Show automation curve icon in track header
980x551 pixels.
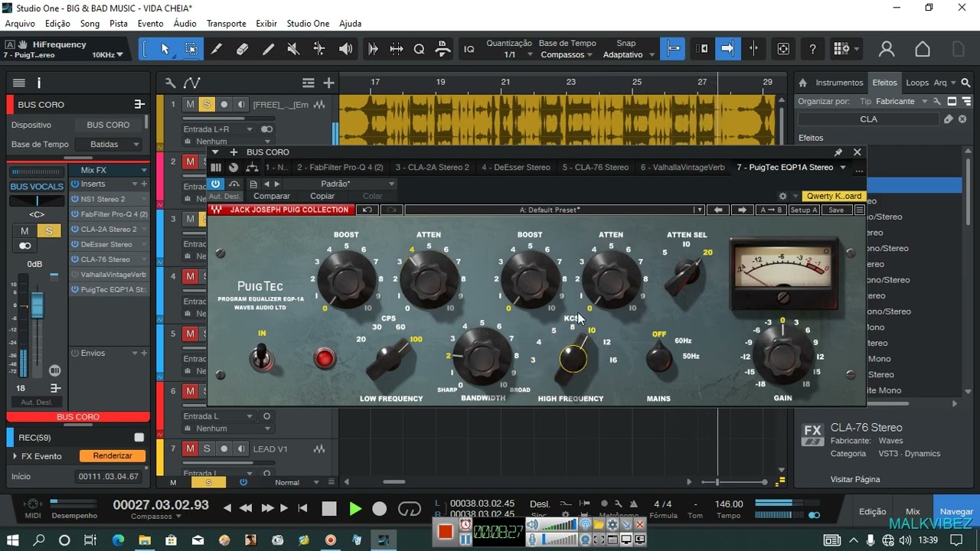tap(191, 83)
